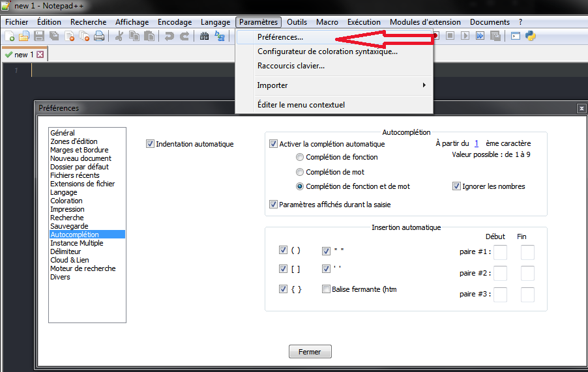Image resolution: width=588 pixels, height=372 pixels.
Task: Choose Éditer le menu contextuel
Action: [x=334, y=105]
